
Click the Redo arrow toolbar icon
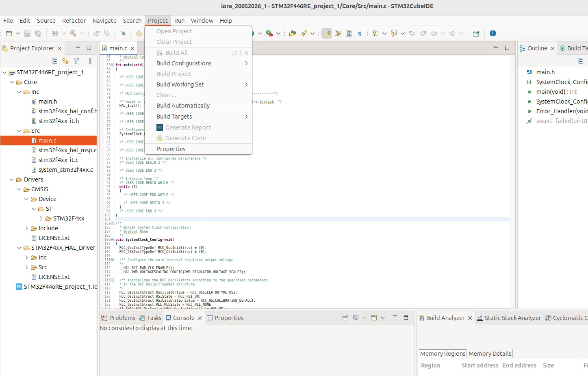[x=107, y=33]
